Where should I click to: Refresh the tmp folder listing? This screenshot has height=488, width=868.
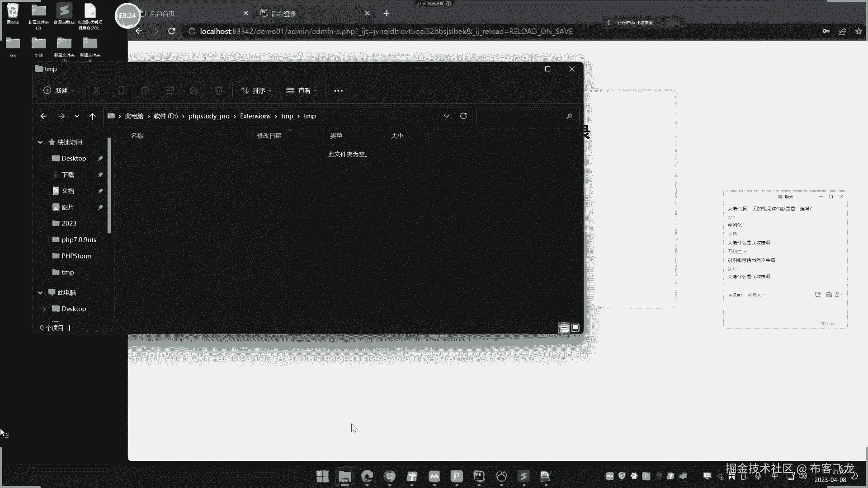[463, 116]
